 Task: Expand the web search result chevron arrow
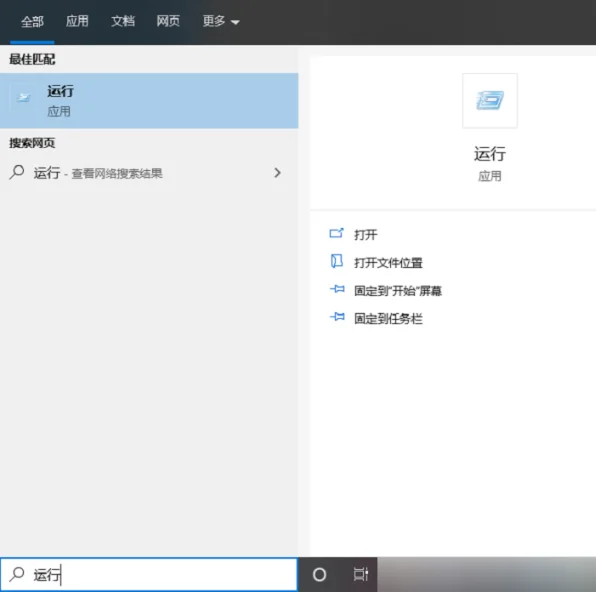coord(277,173)
